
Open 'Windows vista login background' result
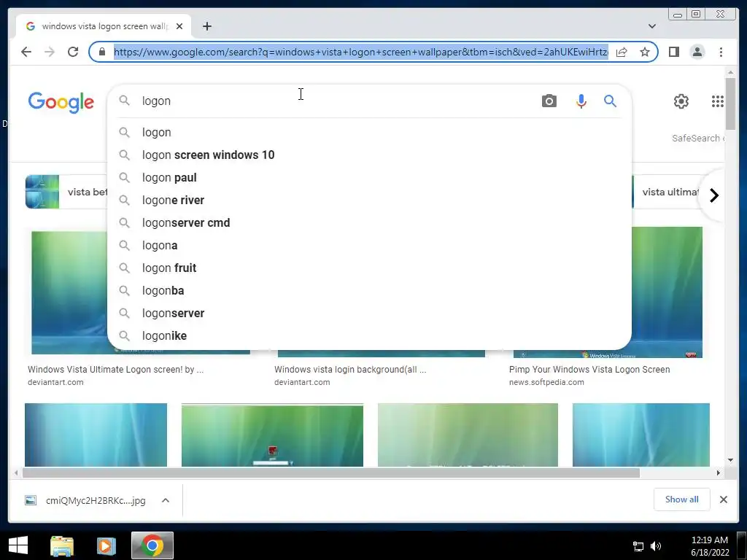(350, 370)
